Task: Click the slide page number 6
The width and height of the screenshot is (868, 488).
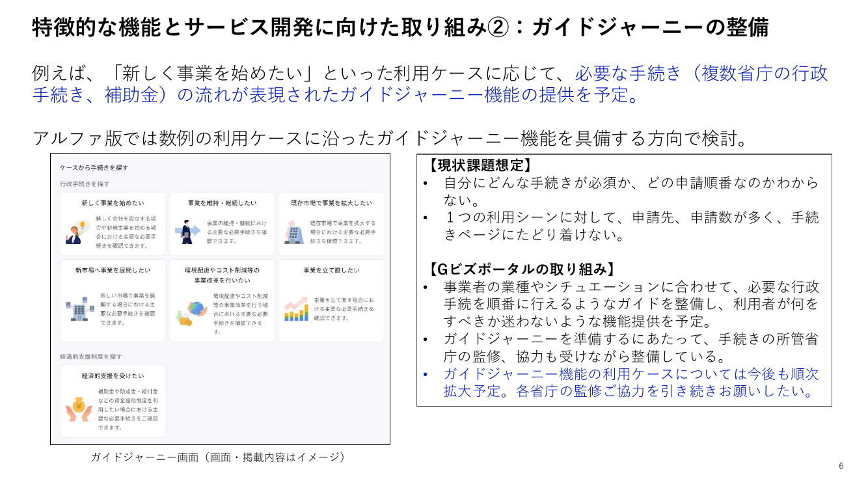Action: click(841, 466)
